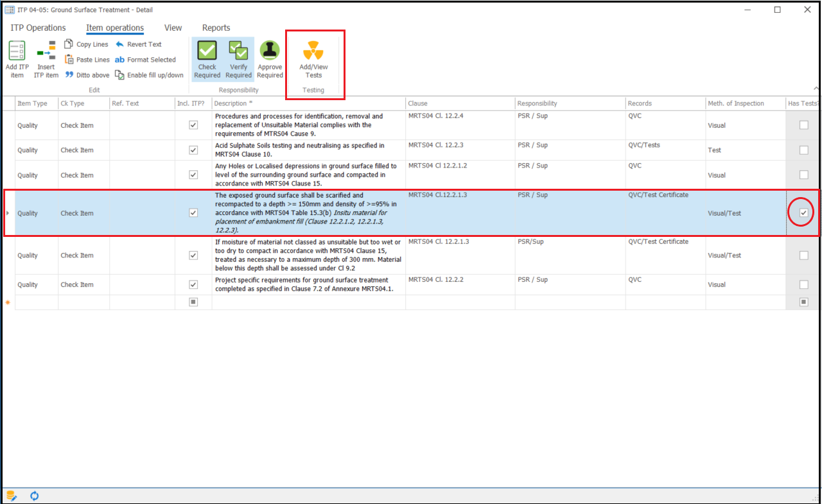The width and height of the screenshot is (822, 504).
Task: Click the Ref. Text column header
Action: [x=142, y=103]
